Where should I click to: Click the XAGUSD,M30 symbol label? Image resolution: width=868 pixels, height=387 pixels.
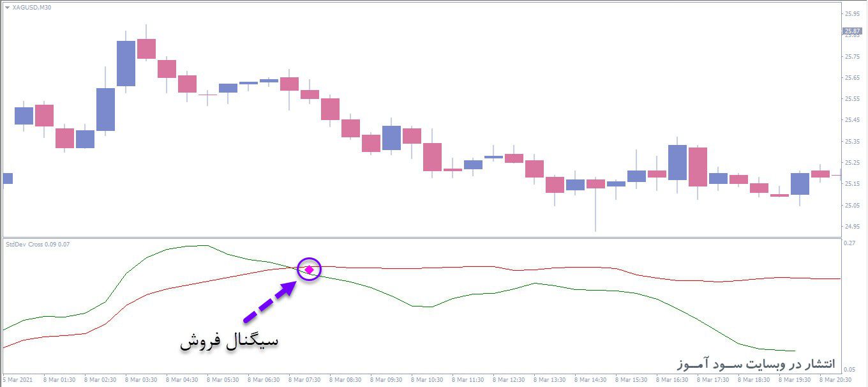tap(32, 8)
